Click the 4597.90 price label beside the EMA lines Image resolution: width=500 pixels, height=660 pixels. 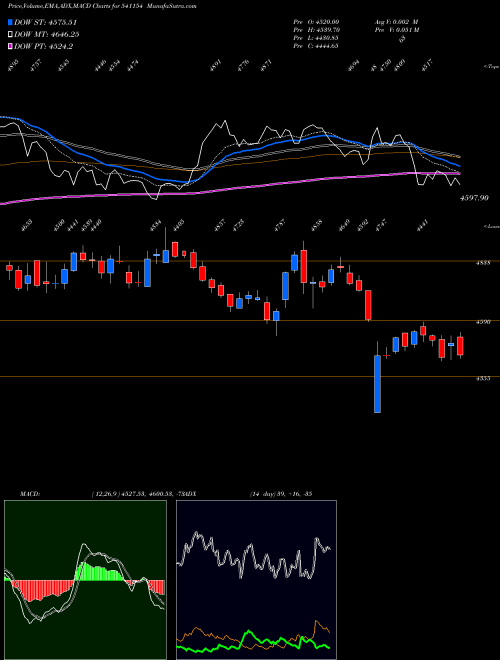(474, 197)
